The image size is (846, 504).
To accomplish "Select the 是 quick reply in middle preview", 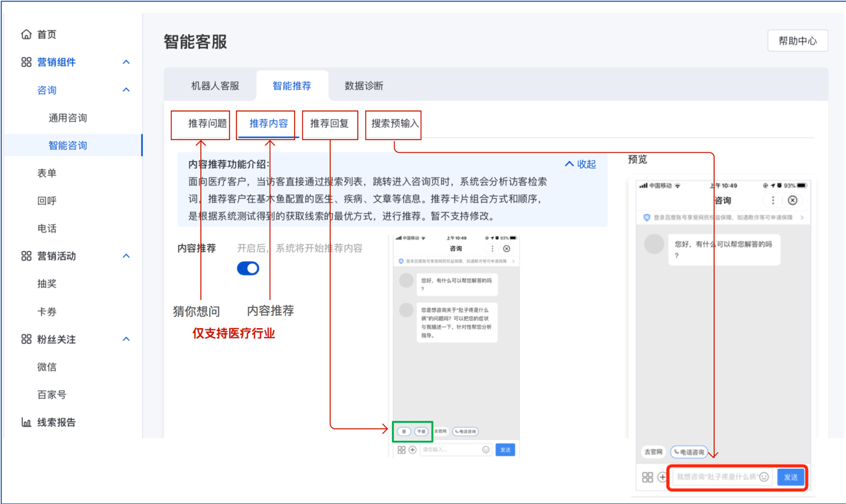I will pos(404,431).
